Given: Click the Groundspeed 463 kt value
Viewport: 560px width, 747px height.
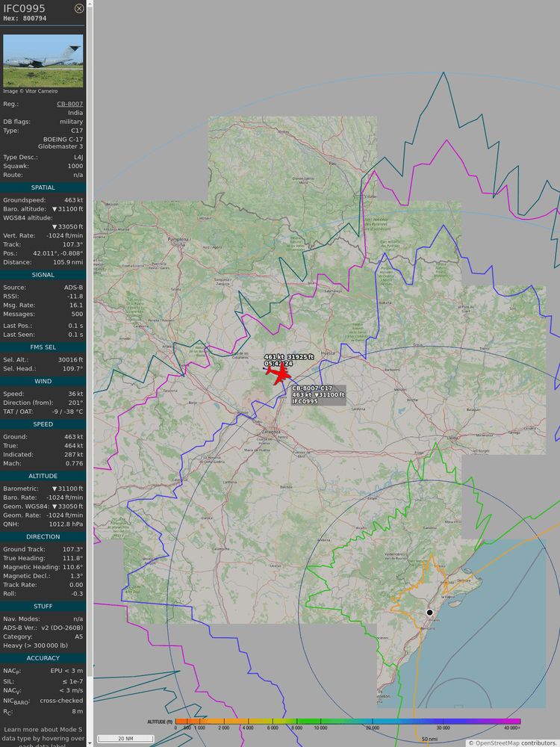Looking at the screenshot, I should click(x=73, y=200).
